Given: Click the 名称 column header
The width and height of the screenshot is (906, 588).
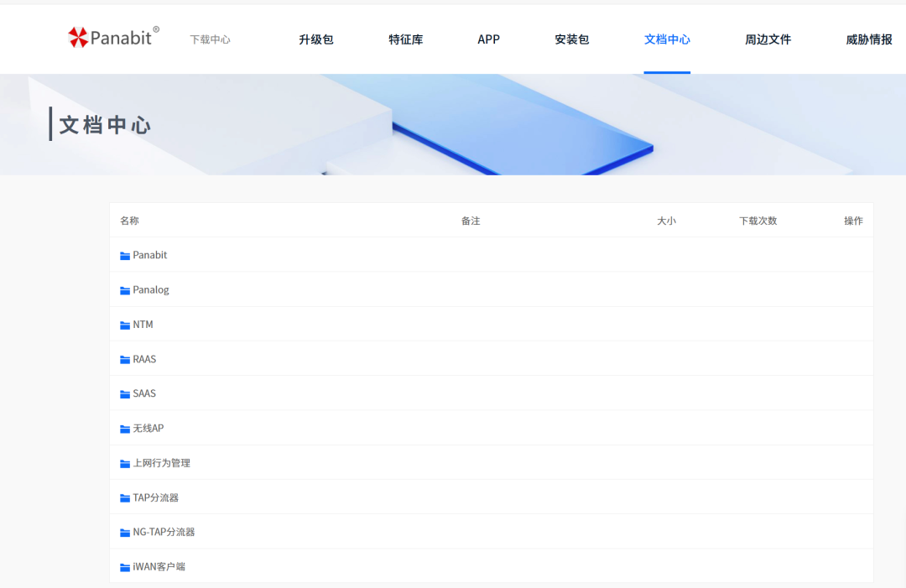Looking at the screenshot, I should pyautogui.click(x=129, y=221).
